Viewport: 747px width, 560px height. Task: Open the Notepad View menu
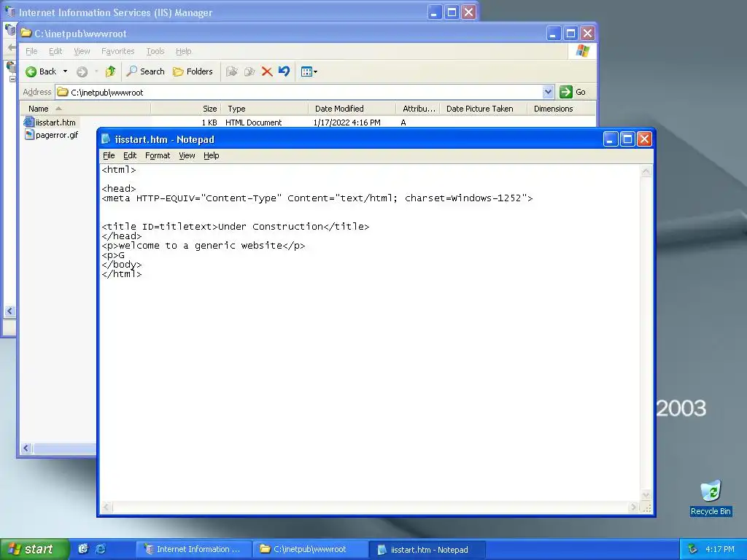[187, 155]
